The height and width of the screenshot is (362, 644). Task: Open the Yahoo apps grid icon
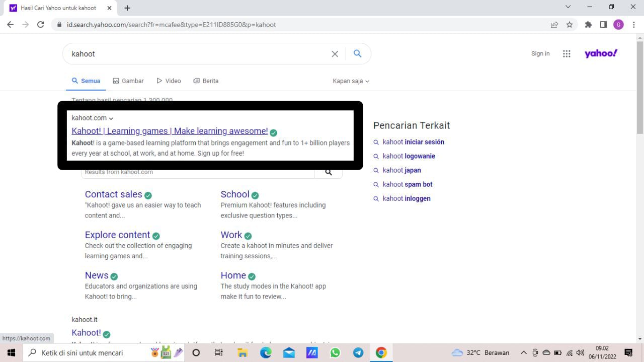click(567, 54)
